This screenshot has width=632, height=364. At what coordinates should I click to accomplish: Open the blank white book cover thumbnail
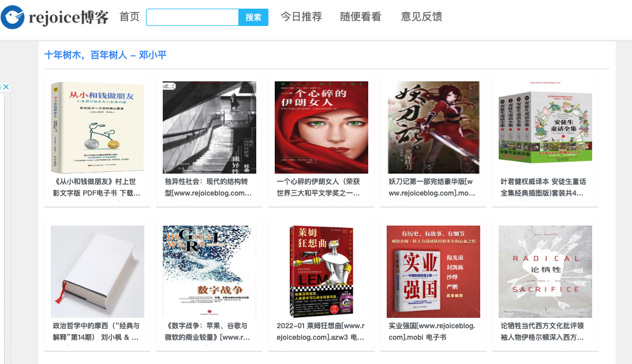tap(98, 271)
